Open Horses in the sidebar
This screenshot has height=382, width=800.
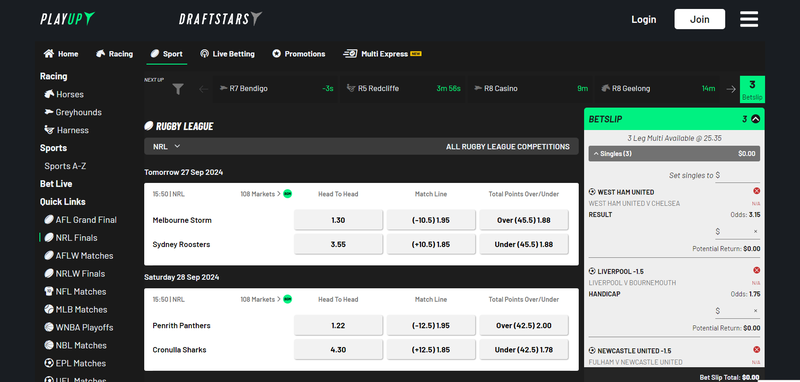click(x=64, y=94)
